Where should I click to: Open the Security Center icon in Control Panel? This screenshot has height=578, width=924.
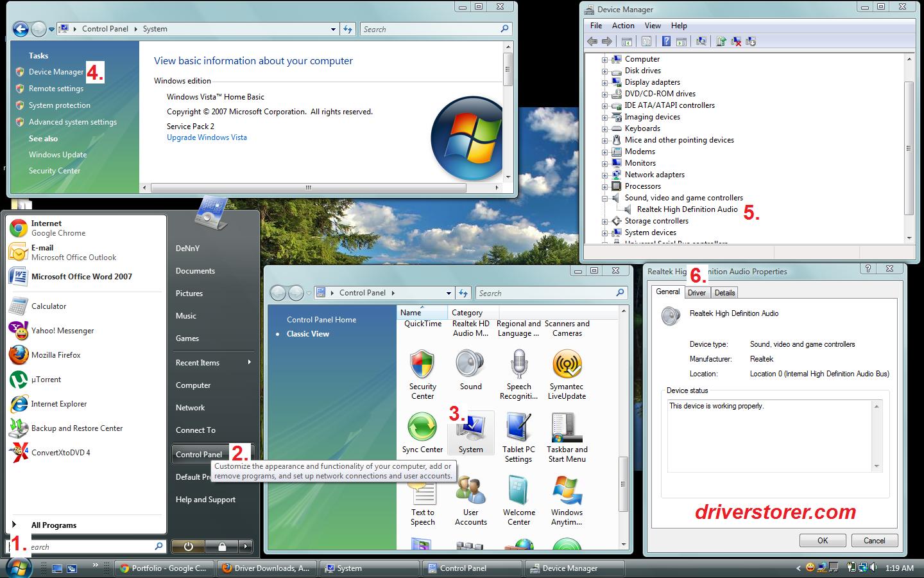click(422, 375)
